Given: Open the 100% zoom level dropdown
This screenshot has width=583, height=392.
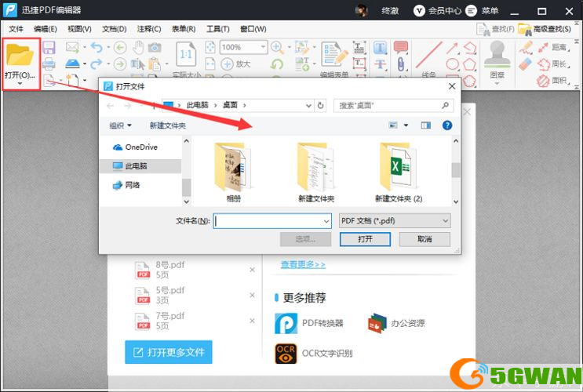Looking at the screenshot, I should pos(263,47).
